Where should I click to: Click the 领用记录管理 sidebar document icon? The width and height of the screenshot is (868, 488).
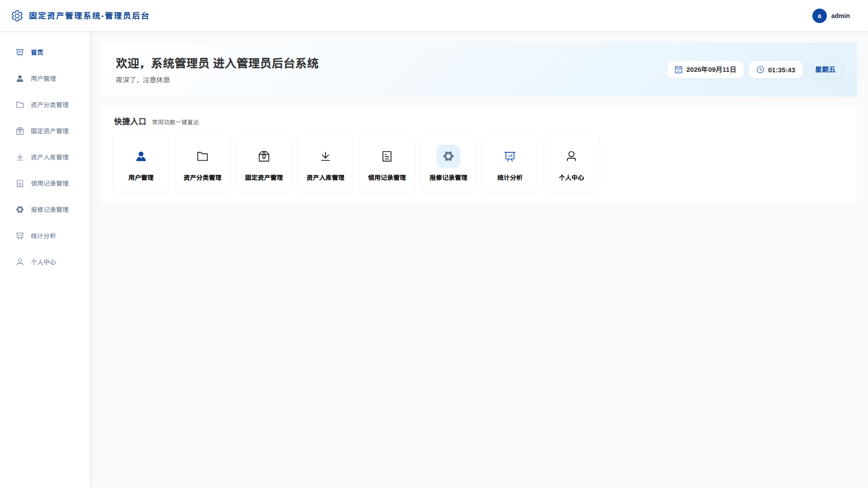[x=20, y=183]
